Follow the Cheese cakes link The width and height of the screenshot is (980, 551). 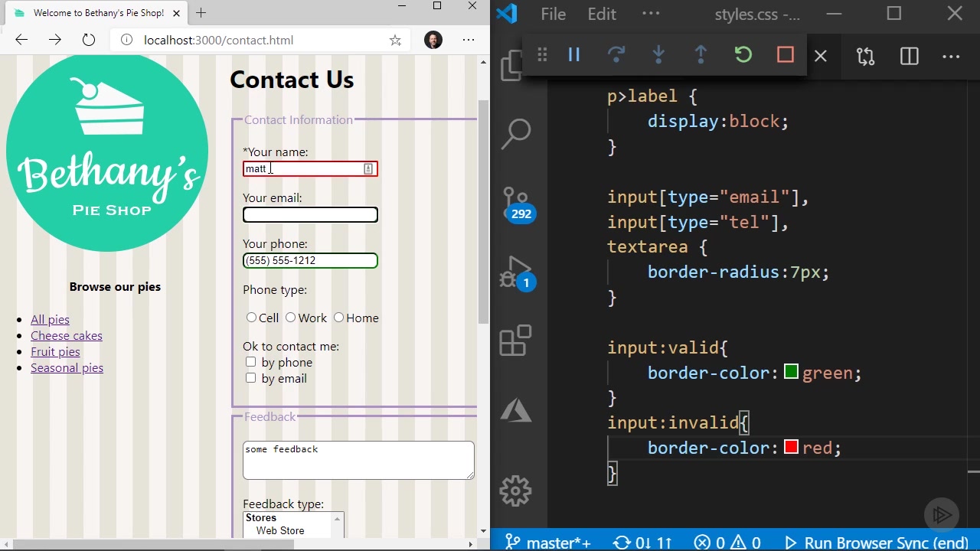pyautogui.click(x=67, y=336)
